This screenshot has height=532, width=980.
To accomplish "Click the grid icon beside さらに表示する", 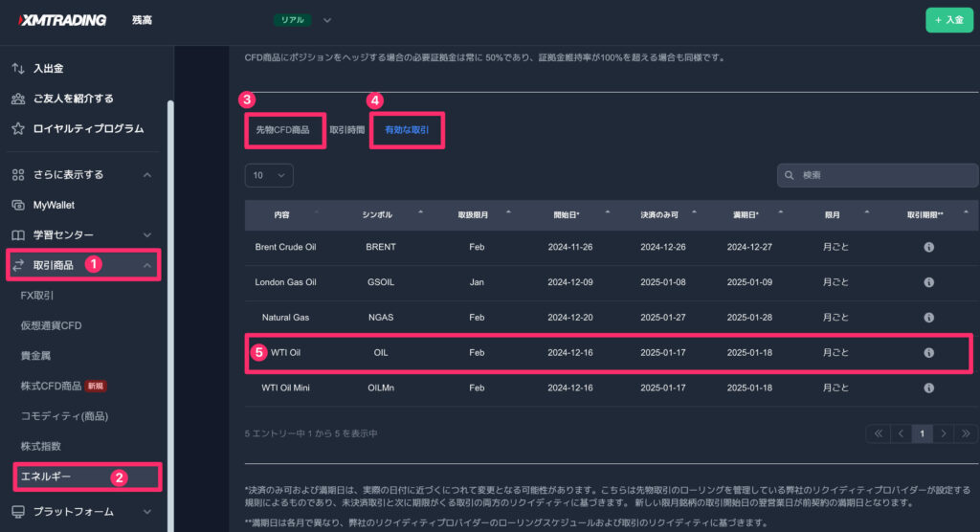I will click(18, 174).
